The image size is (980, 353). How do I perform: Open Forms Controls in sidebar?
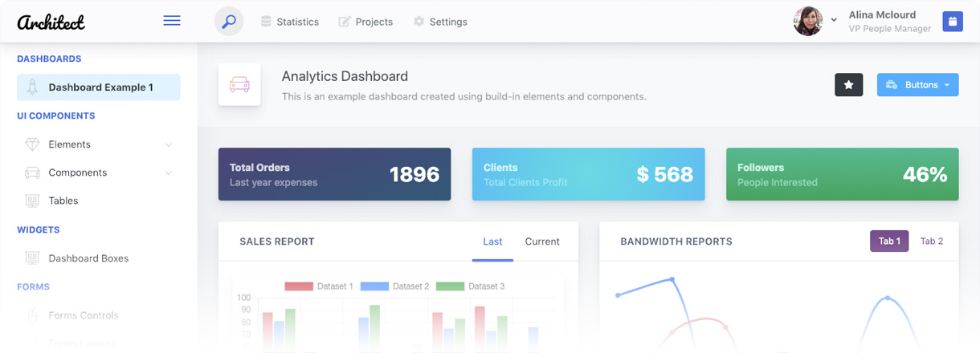click(98, 315)
